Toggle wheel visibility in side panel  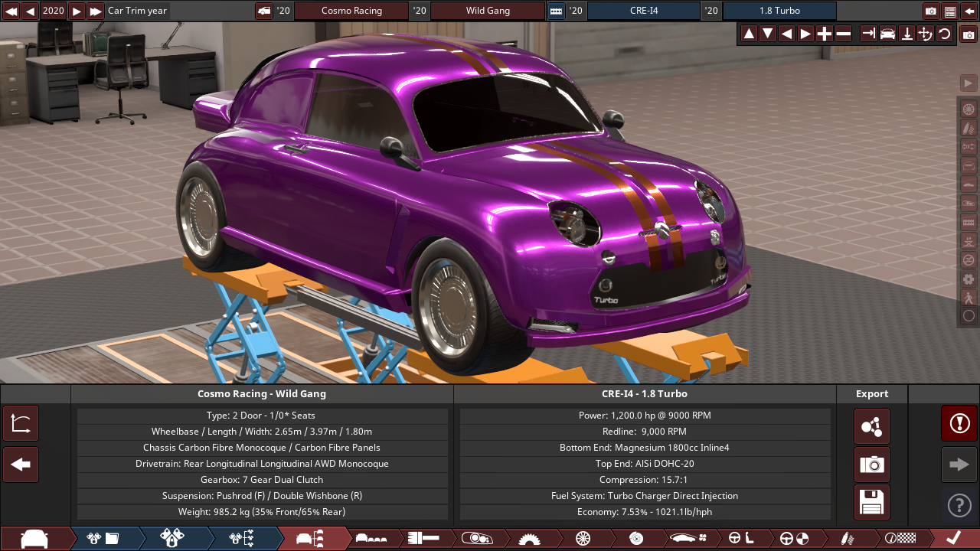point(969,109)
